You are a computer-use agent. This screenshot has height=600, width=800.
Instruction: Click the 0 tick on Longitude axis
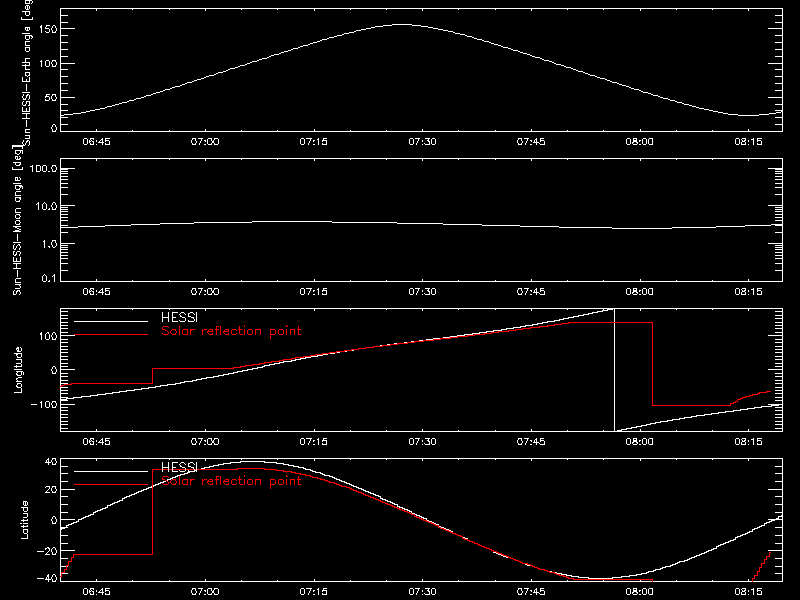[x=54, y=370]
